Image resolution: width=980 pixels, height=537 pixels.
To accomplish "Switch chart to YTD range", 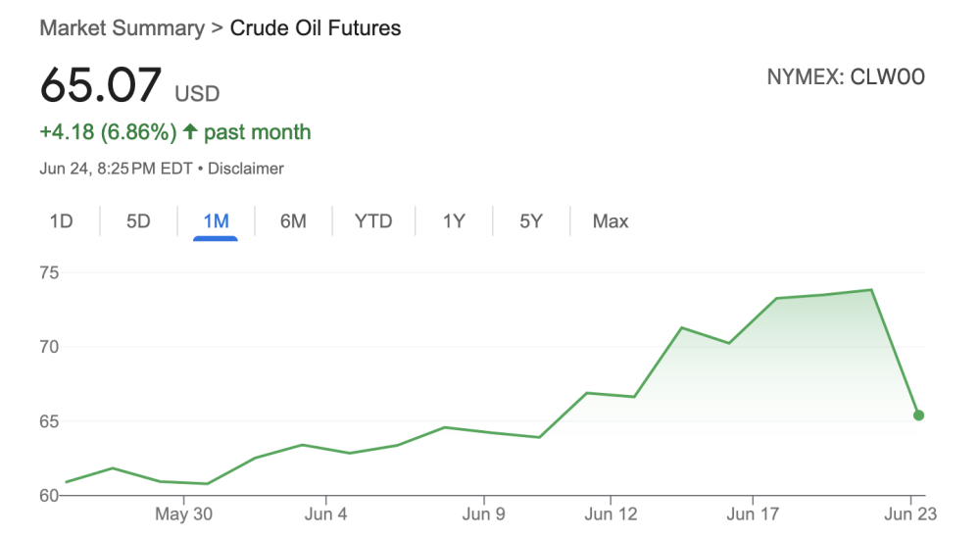I will pos(373,221).
